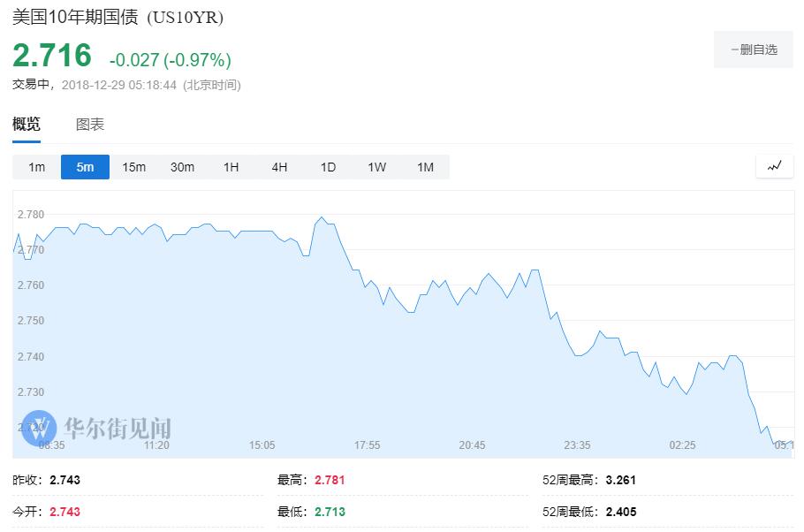Choose the 4H interval
The image size is (804, 532).
tap(279, 167)
